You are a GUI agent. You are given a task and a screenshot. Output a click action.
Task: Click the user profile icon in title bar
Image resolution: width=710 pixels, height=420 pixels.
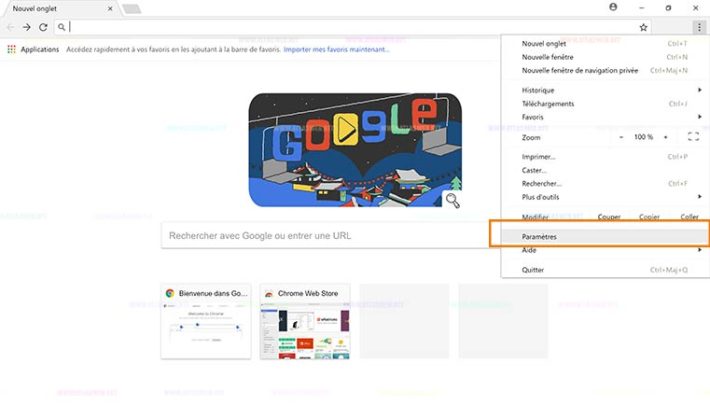pyautogui.click(x=613, y=7)
